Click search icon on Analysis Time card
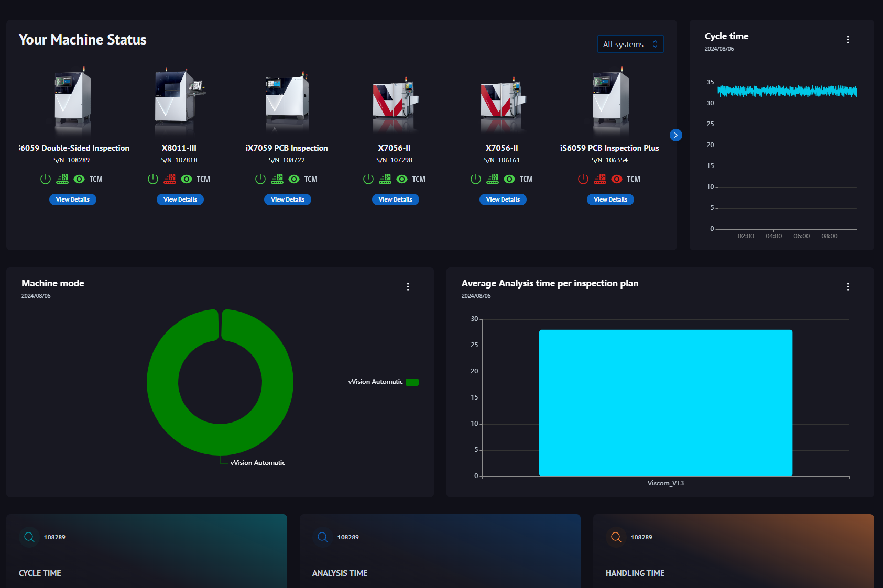This screenshot has width=883, height=588. click(323, 537)
